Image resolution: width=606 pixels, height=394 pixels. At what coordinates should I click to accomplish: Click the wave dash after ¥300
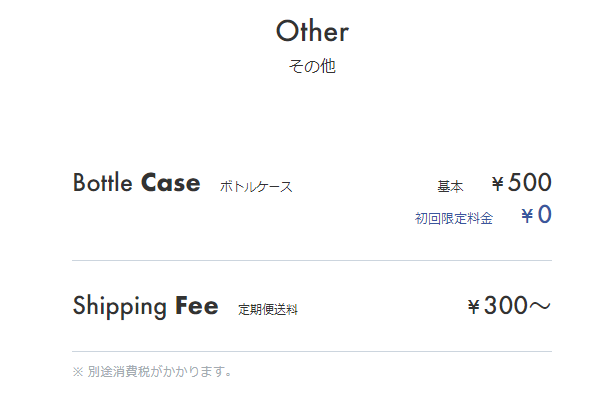540,306
